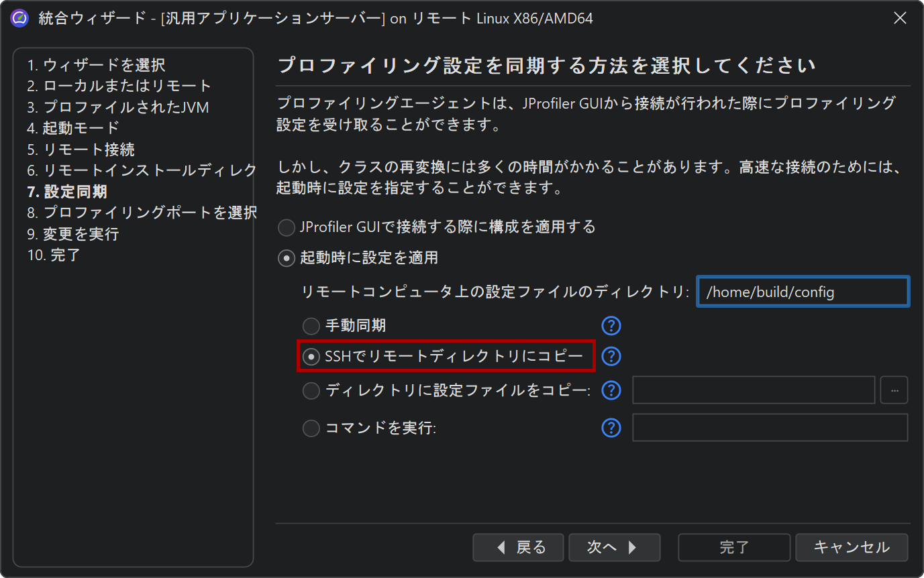Screen dimensions: 924x578
Task: Go to step 2. ローカルまたはリモート
Action: 119,86
